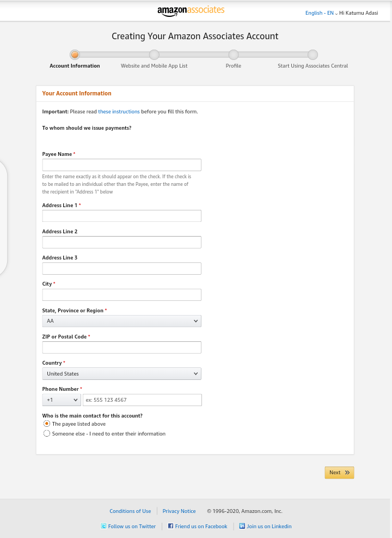This screenshot has width=392, height=538.
Task: Open the State, Province or Region dropdown
Action: (121, 321)
